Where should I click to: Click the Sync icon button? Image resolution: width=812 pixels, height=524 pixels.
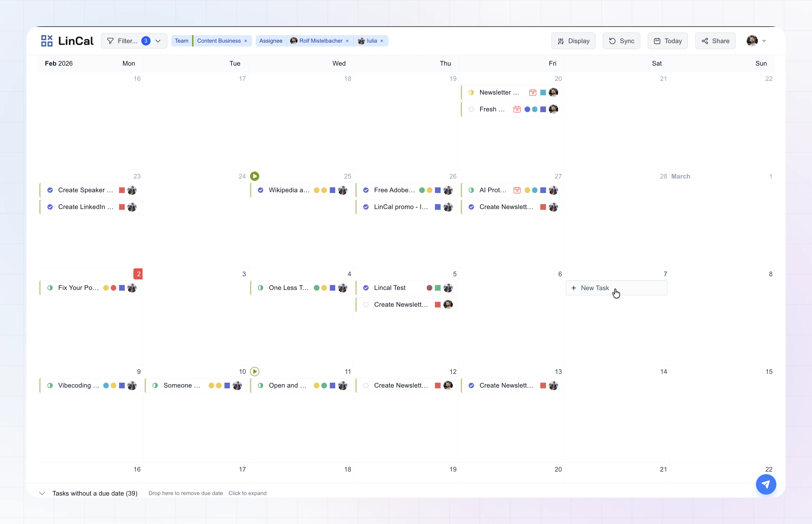point(612,41)
